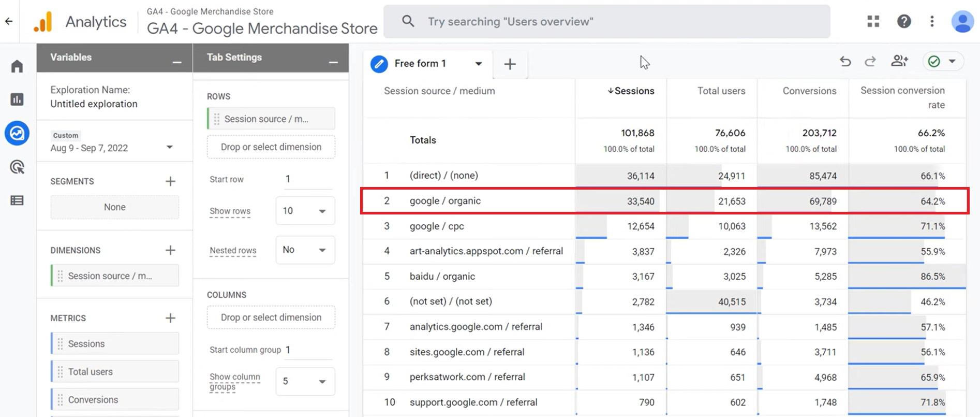The image size is (980, 417).
Task: Click the Session conversion rate column header
Action: pos(902,97)
